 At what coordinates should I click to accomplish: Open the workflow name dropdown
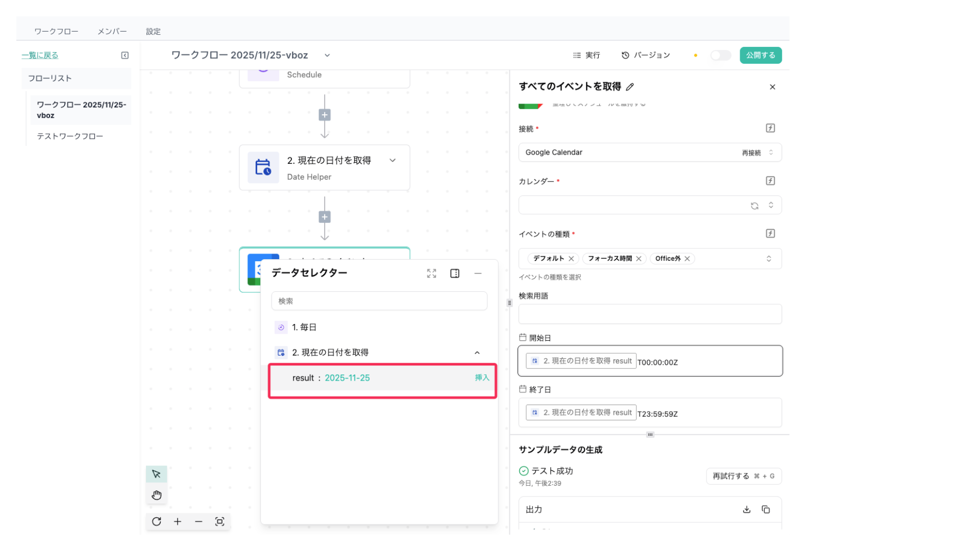point(327,55)
